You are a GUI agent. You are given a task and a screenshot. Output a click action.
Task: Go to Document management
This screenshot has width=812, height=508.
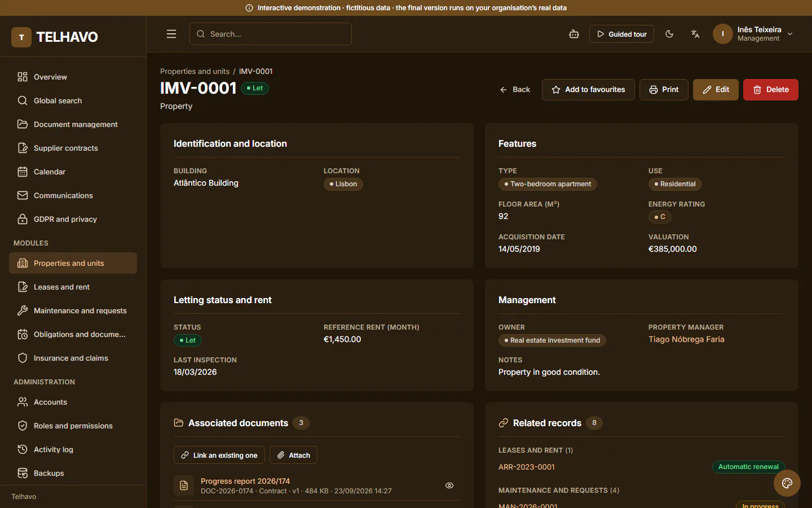point(73,124)
